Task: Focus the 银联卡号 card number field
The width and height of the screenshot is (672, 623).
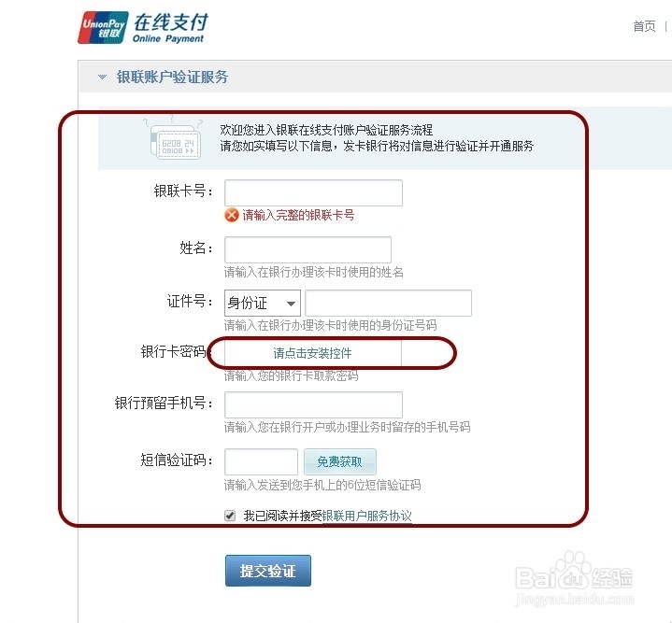Action: [313, 192]
